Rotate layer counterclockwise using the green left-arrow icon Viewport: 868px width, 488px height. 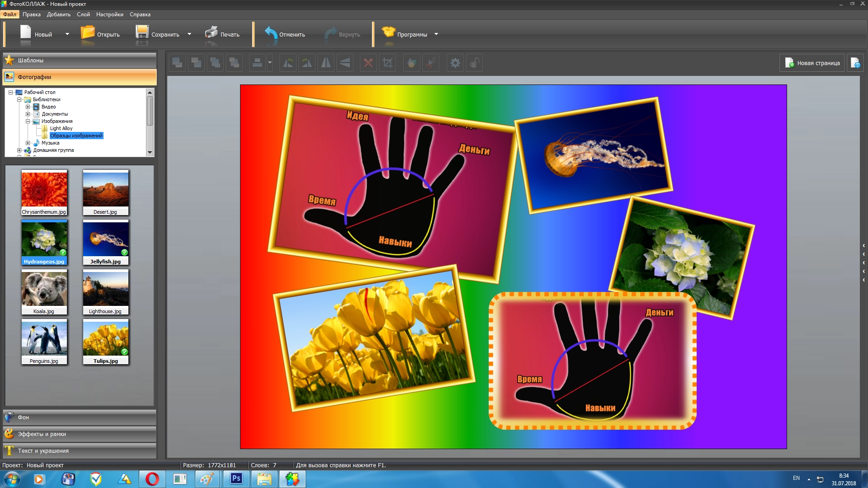point(288,63)
